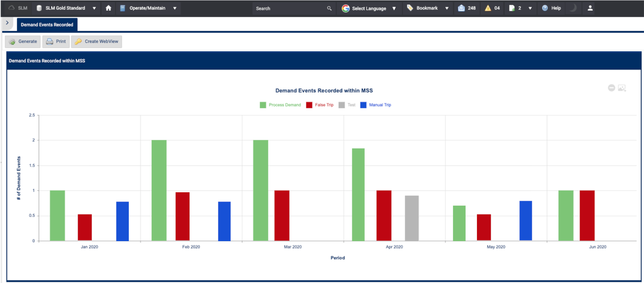Open the Bookmark menu
Image resolution: width=644 pixels, height=283 pixels.
pyautogui.click(x=428, y=8)
